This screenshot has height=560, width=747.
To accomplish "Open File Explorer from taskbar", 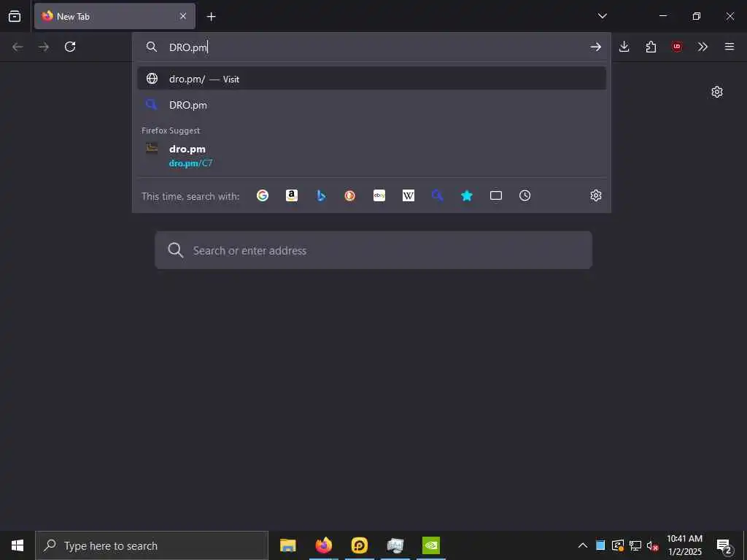I will click(x=287, y=545).
